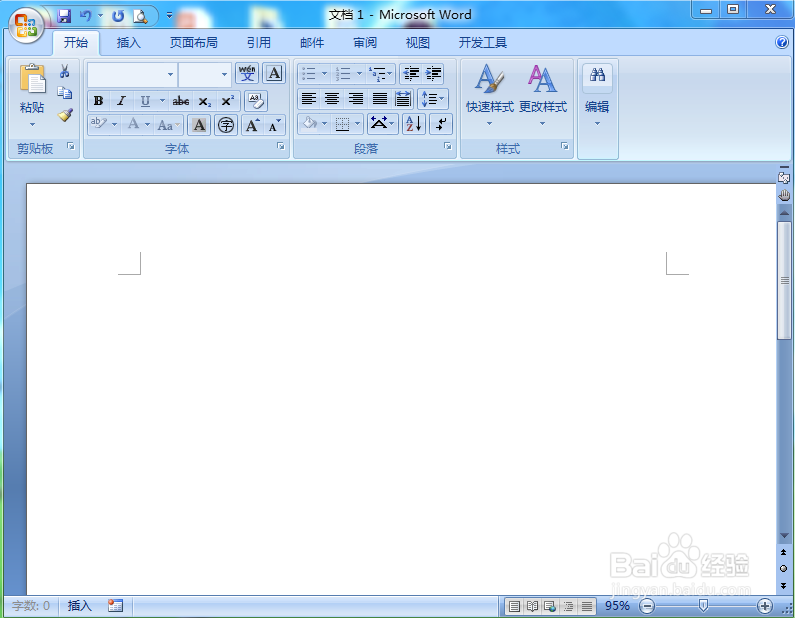Click the zoom slider handle

[703, 605]
